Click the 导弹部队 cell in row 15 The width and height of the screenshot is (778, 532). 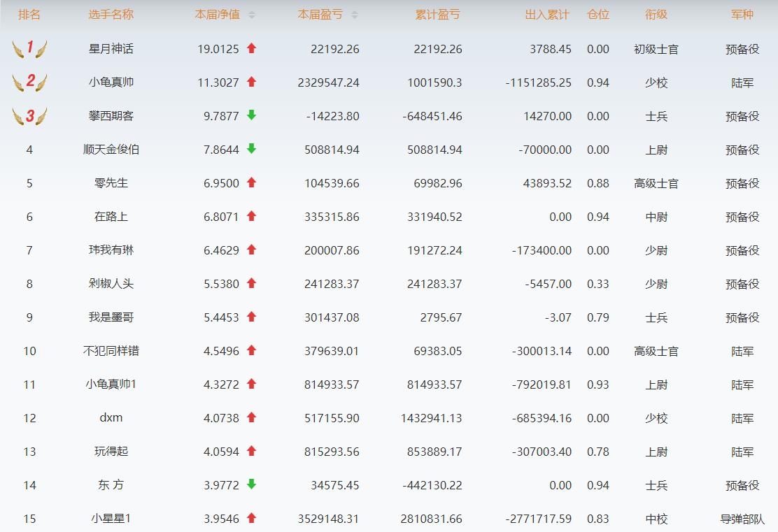coord(742,519)
